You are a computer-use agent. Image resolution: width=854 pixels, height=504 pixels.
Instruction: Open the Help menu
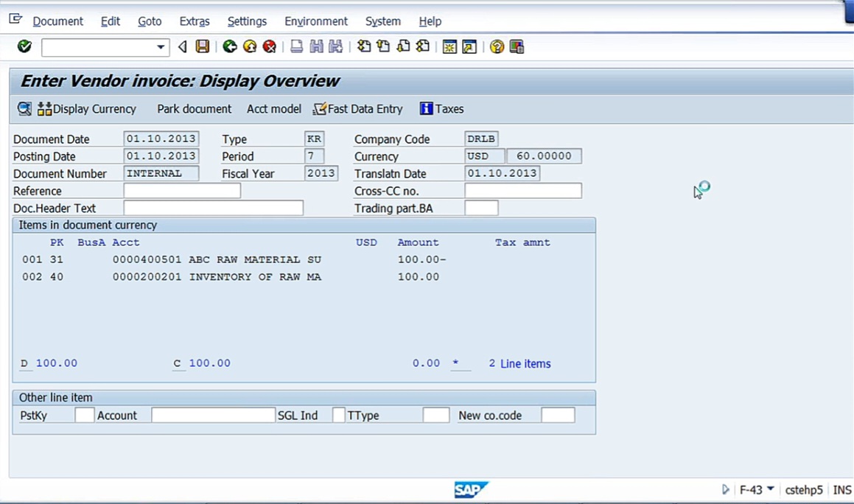point(430,21)
